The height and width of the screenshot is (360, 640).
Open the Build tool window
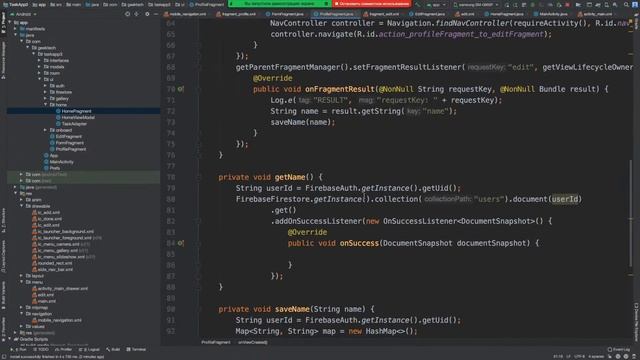pos(113,350)
